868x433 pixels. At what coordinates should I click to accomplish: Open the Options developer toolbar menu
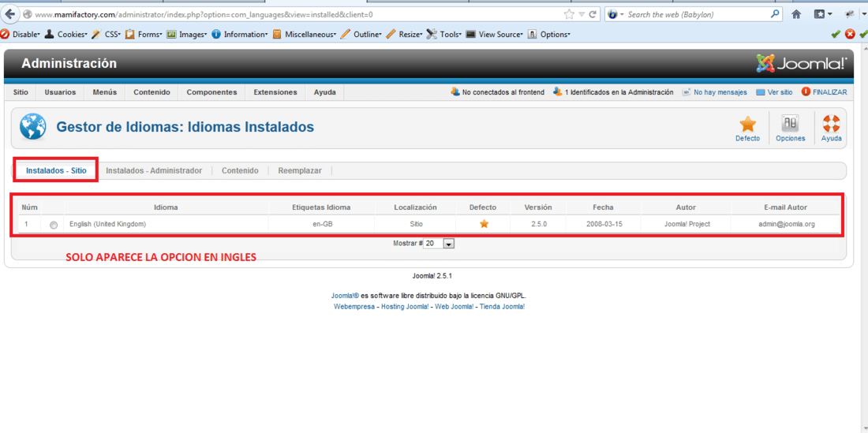pos(549,34)
